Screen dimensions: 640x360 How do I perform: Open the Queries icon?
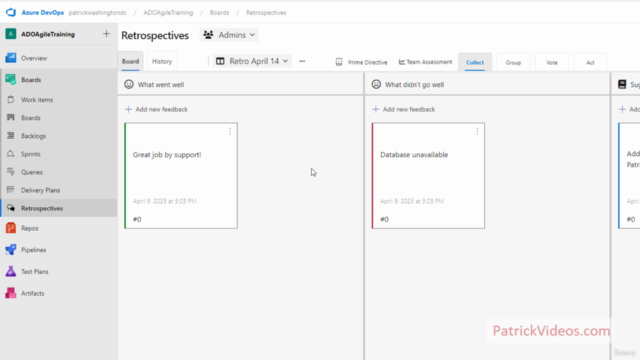pos(11,172)
